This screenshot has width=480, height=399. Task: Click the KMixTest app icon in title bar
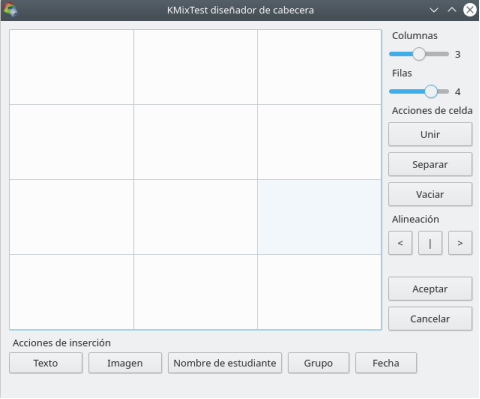[10, 10]
